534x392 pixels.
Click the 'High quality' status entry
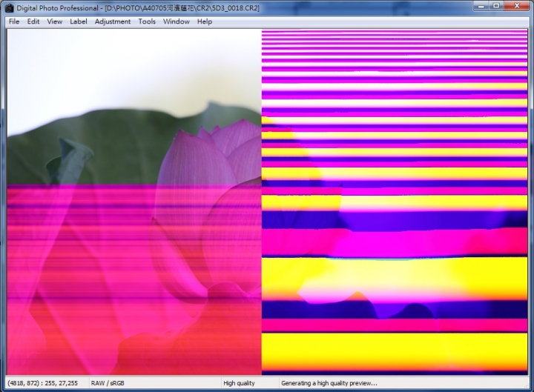click(x=239, y=383)
